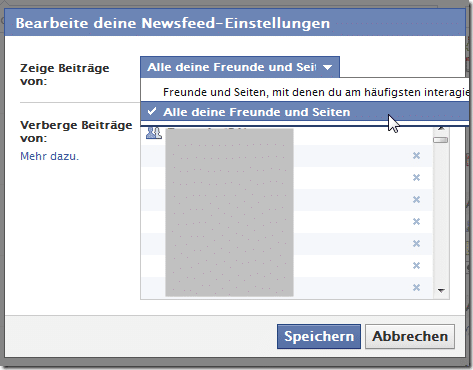Remove fourth hidden entry with X icon
Image resolution: width=473 pixels, height=370 pixels.
pyautogui.click(x=416, y=222)
